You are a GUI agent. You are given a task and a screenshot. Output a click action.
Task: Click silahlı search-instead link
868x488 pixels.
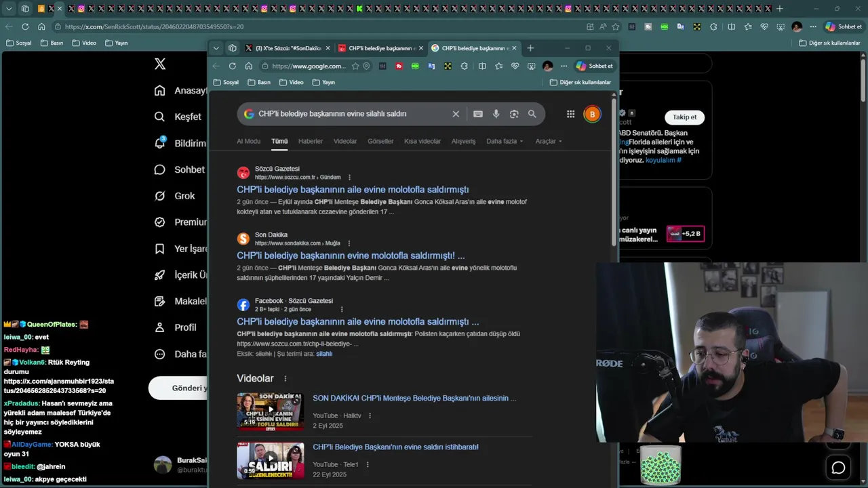[x=324, y=354]
